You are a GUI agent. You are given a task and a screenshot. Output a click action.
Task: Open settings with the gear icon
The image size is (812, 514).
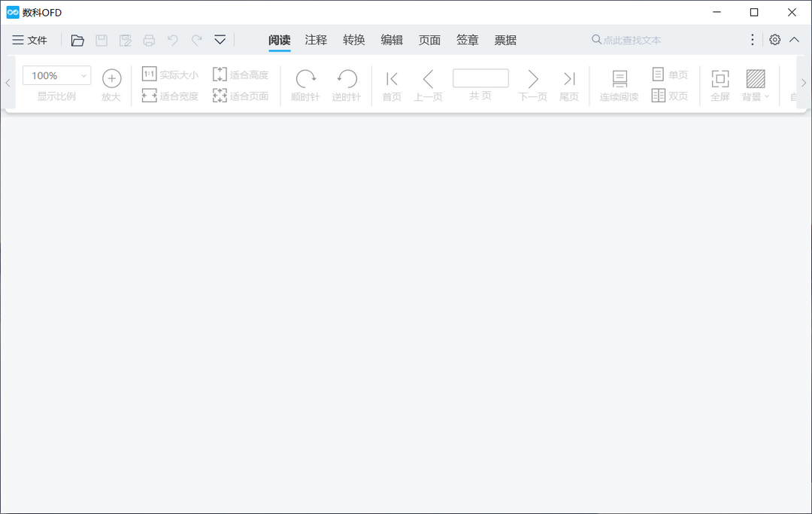point(774,40)
